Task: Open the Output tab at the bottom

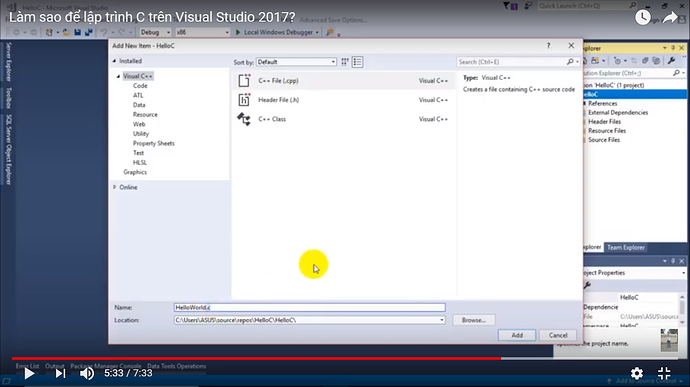Action: coord(55,366)
